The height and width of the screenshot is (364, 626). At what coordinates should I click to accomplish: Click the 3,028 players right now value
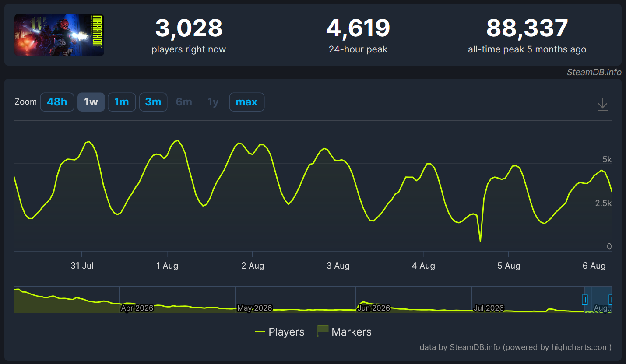pyautogui.click(x=189, y=28)
